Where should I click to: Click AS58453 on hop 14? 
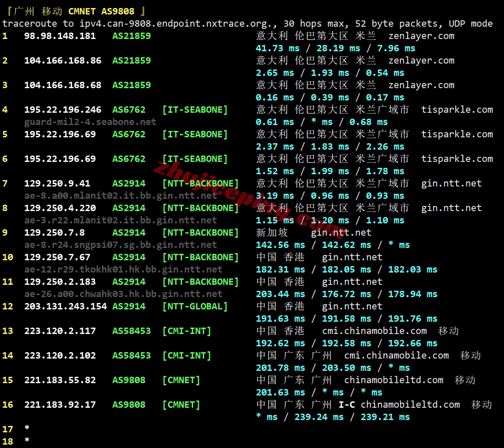click(132, 356)
